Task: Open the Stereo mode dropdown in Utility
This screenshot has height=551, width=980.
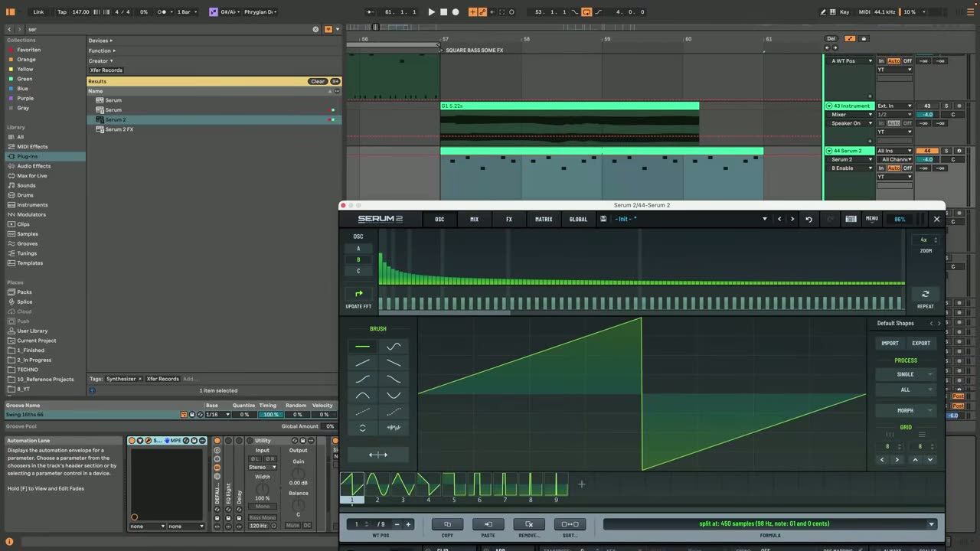Action: 263,467
